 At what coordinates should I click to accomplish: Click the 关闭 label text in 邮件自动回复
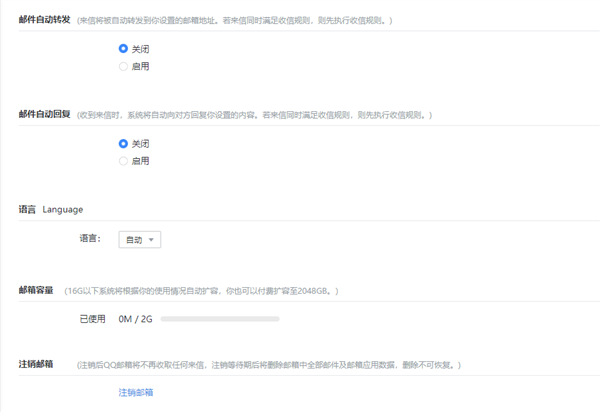[x=140, y=143]
